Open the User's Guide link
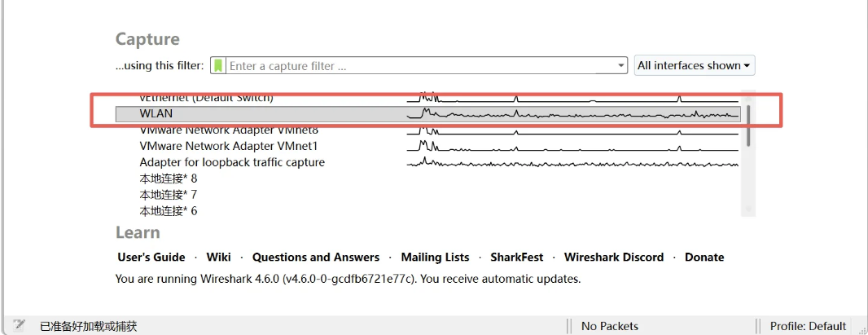Screen dimensions: 868x335 point(151,257)
